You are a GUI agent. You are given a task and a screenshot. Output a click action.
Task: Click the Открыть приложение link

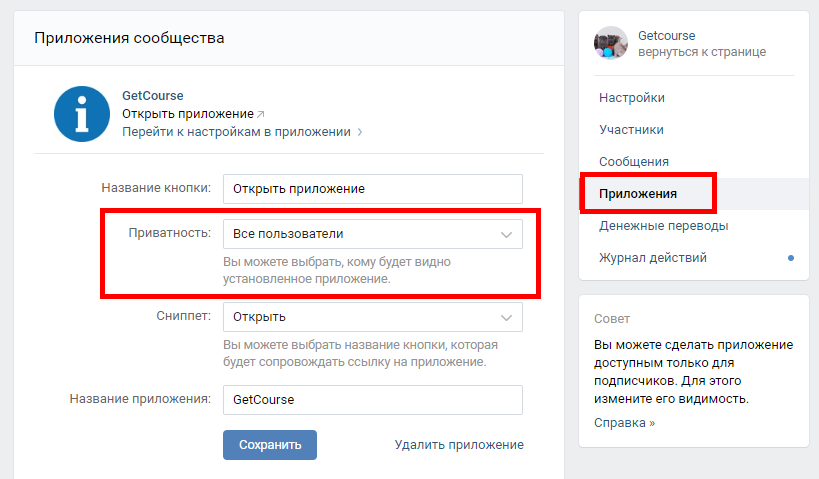click(x=188, y=114)
